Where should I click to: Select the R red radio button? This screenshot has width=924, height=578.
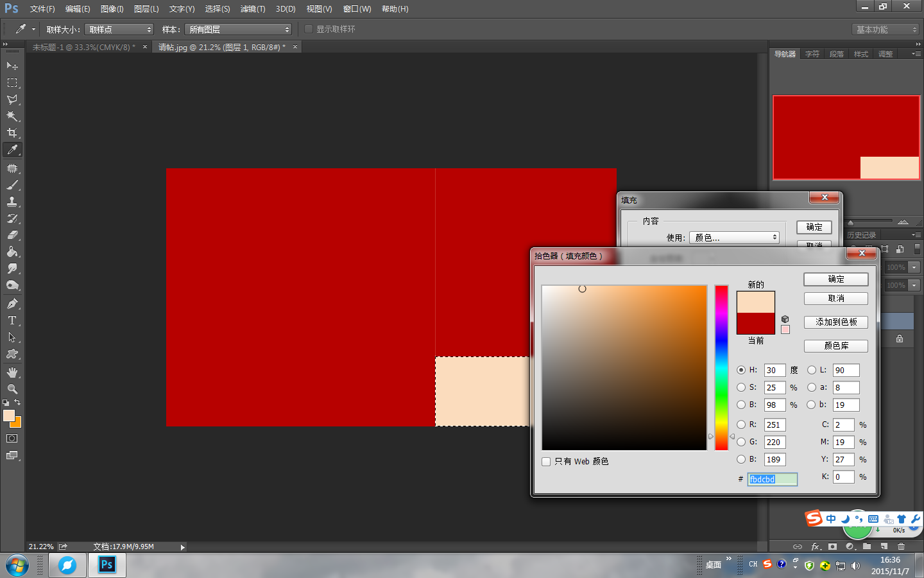(741, 425)
